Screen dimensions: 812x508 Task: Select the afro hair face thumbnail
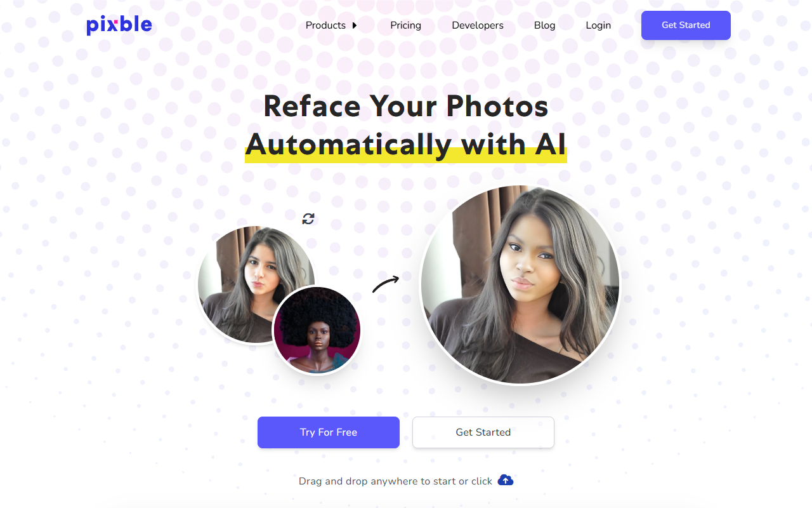[x=317, y=330]
